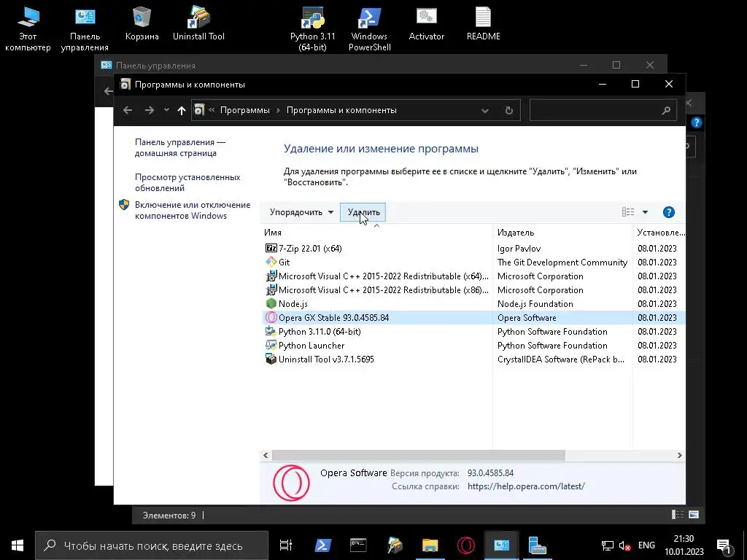Expand the view options dropdown arrow

coord(645,212)
